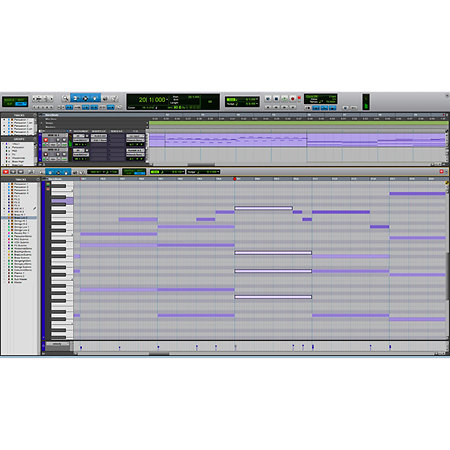This screenshot has width=450, height=450.
Task: Click the Selector tool in the top toolbar
Action: pyautogui.click(x=85, y=98)
